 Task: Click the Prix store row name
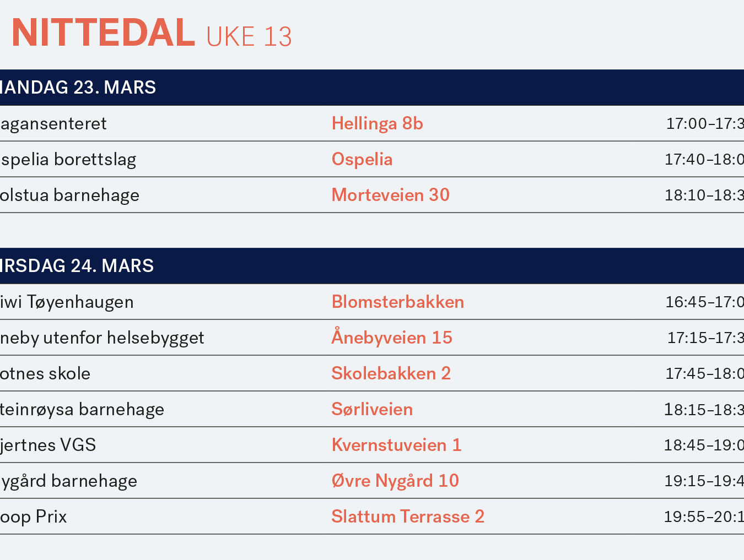[x=34, y=517]
